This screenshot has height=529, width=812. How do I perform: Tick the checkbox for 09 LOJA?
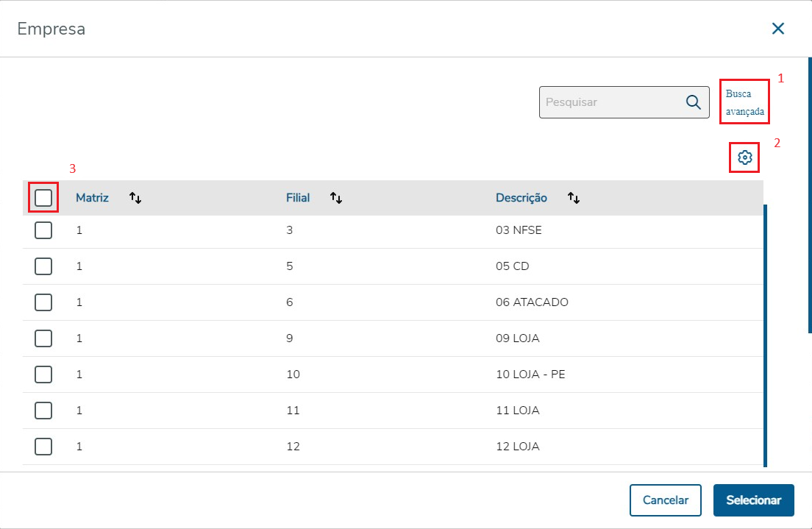click(43, 338)
